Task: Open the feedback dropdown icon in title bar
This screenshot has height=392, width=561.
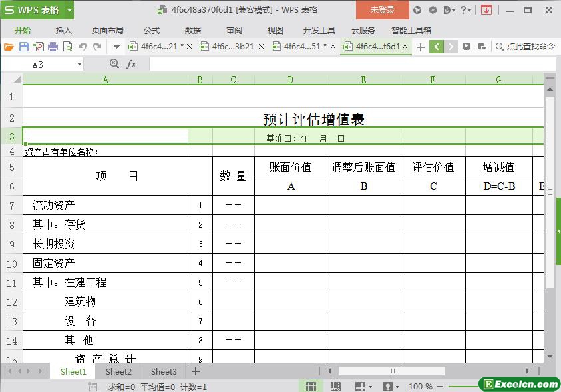Action: (449, 10)
